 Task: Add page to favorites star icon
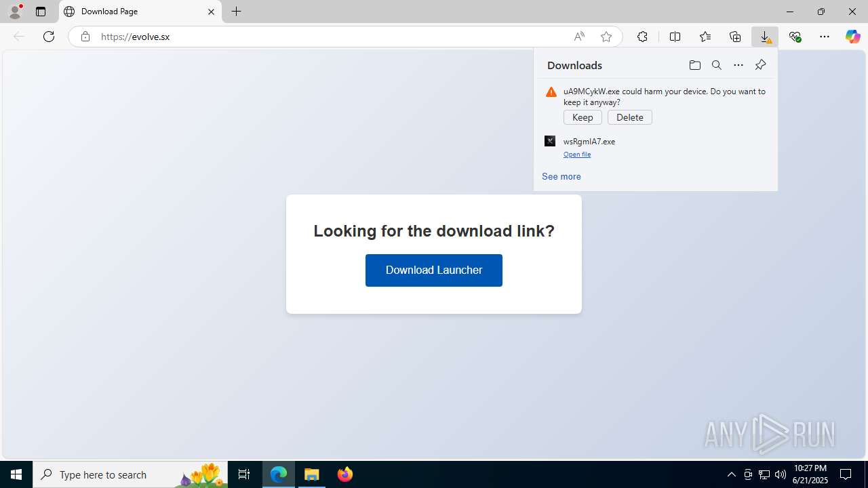(606, 37)
